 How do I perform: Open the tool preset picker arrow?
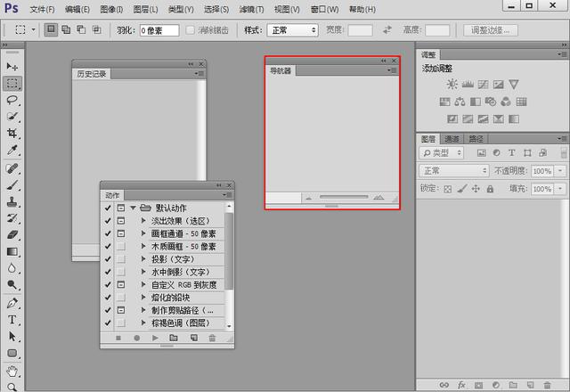click(x=33, y=29)
